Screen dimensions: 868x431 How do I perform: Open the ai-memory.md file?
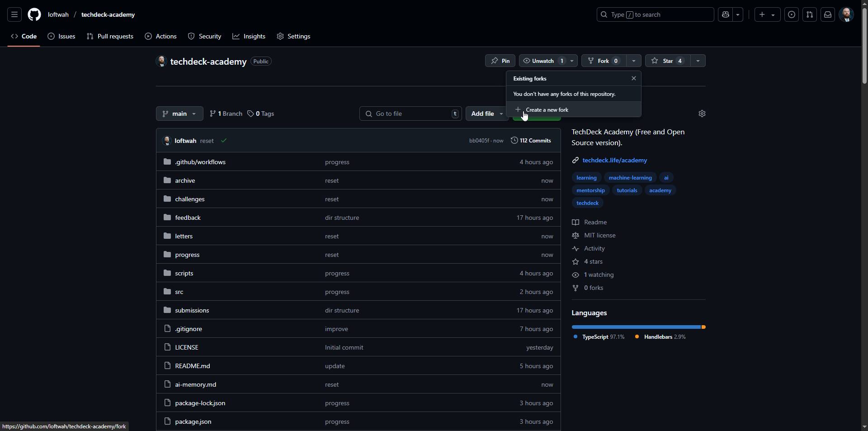196,384
